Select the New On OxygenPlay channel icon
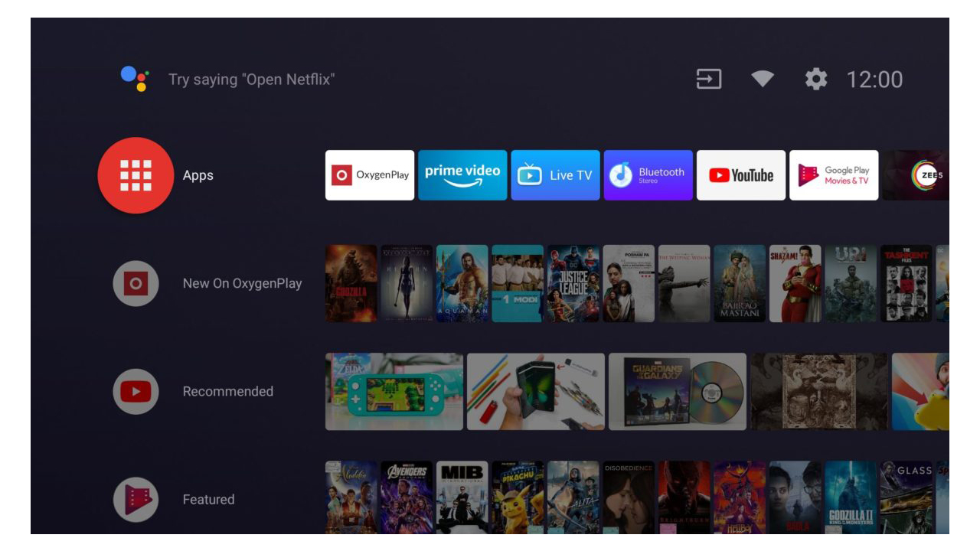Image resolution: width=980 pixels, height=551 pixels. [136, 283]
